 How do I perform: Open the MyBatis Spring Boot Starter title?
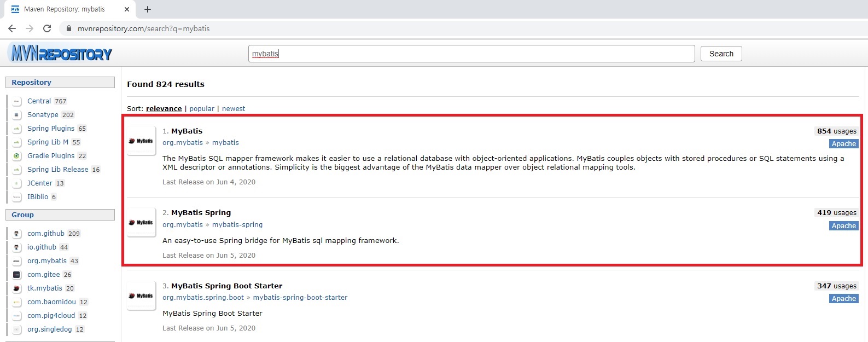coord(226,286)
